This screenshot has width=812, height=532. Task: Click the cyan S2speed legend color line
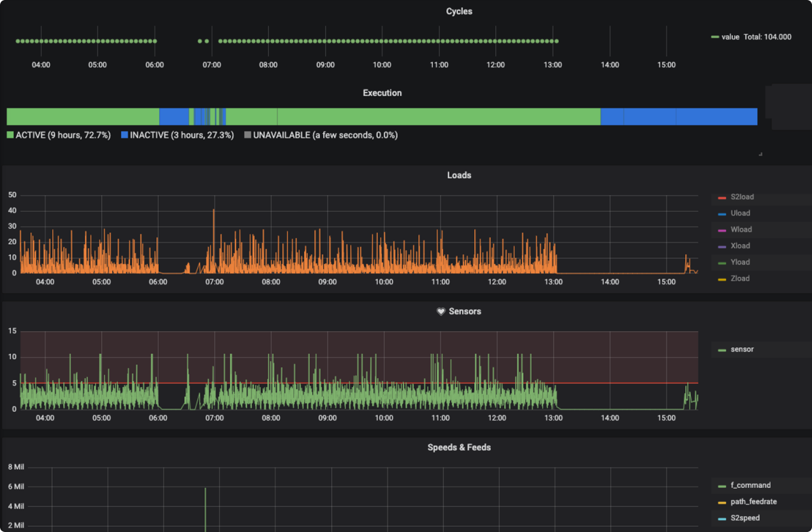(722, 519)
